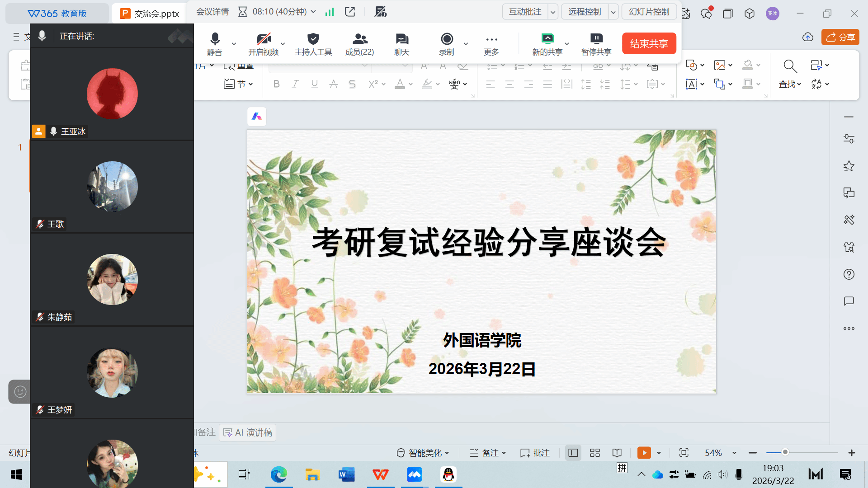This screenshot has width=868, height=488.
Task: Start meeting recording with 录制
Action: coord(447,44)
